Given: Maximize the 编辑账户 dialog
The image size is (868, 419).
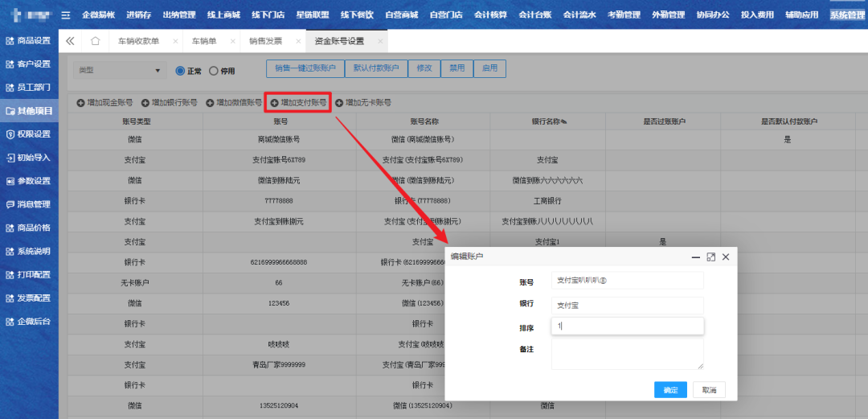Looking at the screenshot, I should (710, 257).
